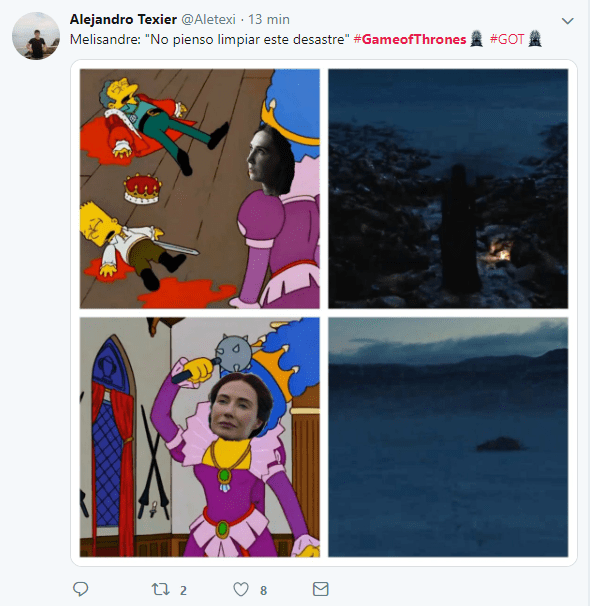View Melisandre holding mace image

(x=200, y=437)
